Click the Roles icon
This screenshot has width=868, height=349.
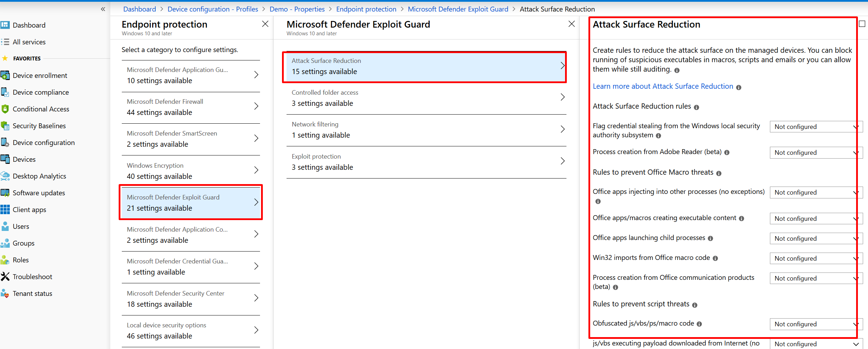click(x=5, y=260)
